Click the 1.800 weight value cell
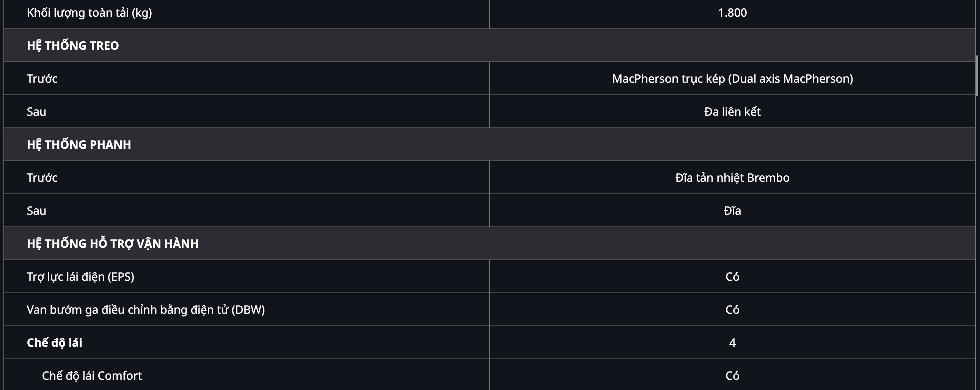This screenshot has height=390, width=980. [732, 13]
